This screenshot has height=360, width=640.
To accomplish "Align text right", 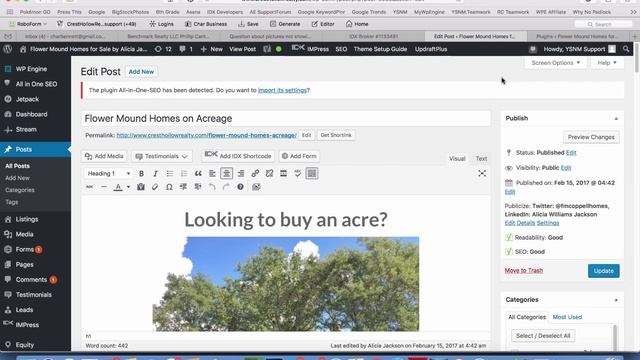I will tap(241, 173).
